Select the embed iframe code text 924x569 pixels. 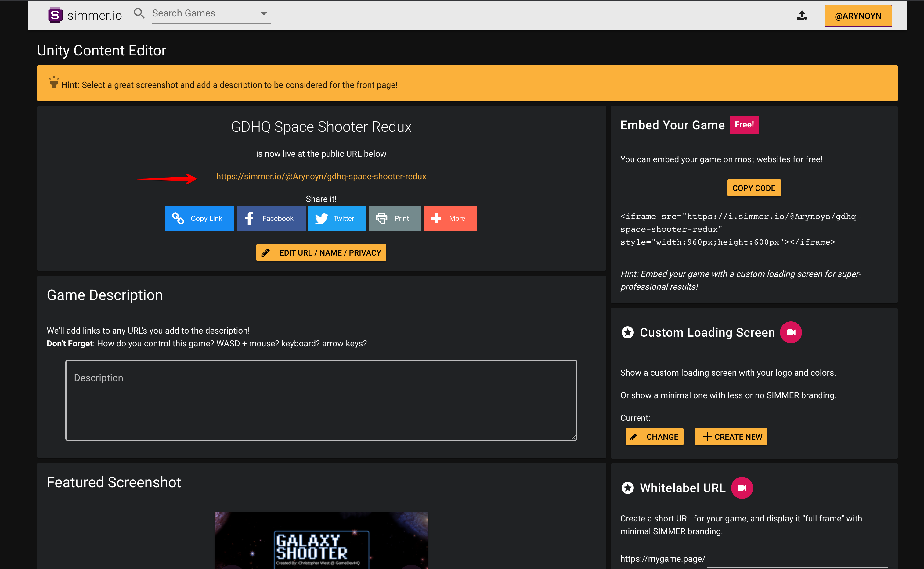(x=741, y=229)
